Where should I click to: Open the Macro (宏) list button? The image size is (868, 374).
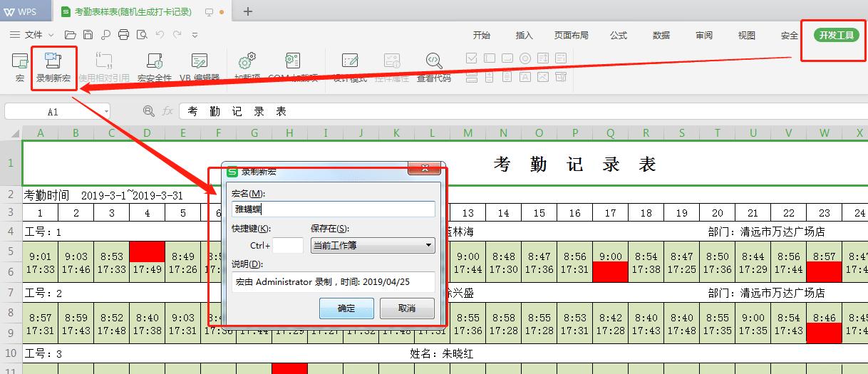click(20, 68)
